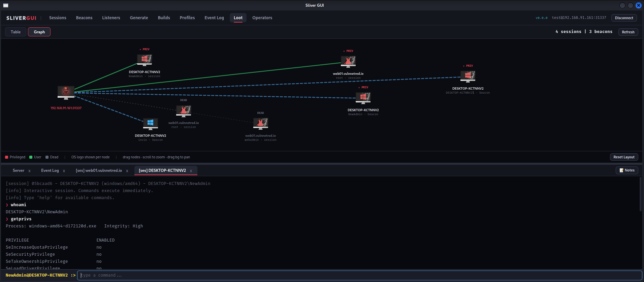The height and width of the screenshot is (282, 644).
Task: Close the Event Log console tab
Action: click(x=64, y=171)
